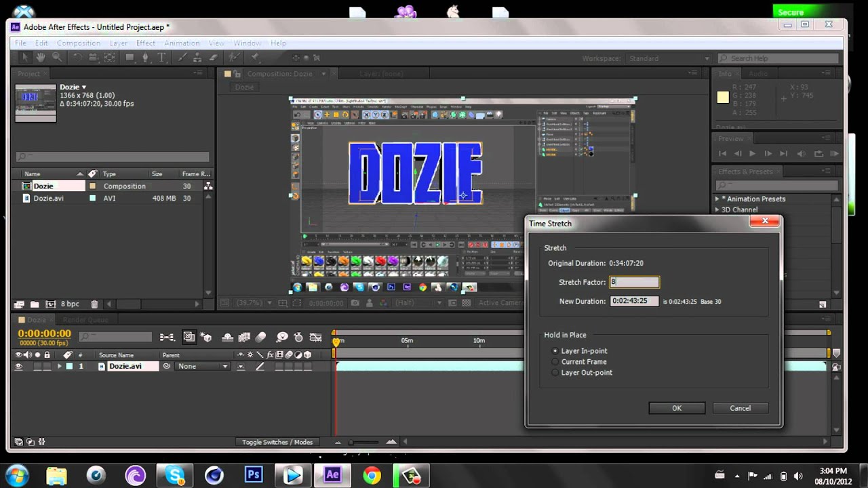Select the Hand tool
The height and width of the screenshot is (488, 868).
click(x=41, y=58)
